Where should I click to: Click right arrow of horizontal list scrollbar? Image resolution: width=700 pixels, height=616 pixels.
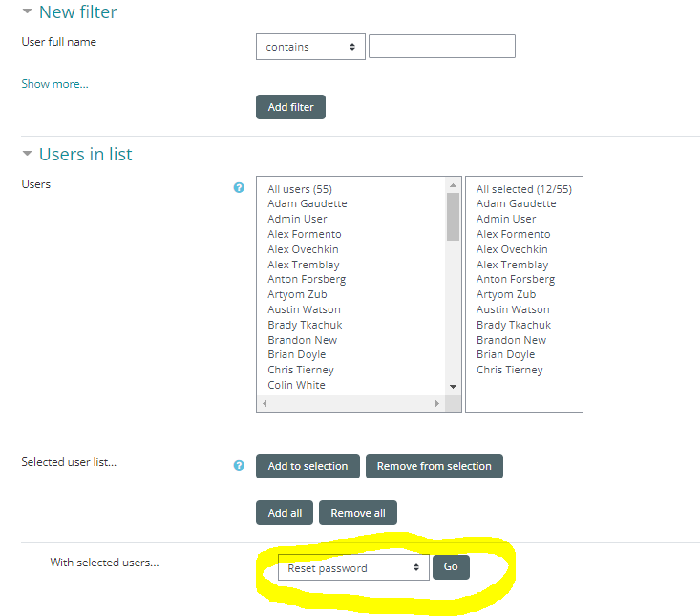coord(437,404)
